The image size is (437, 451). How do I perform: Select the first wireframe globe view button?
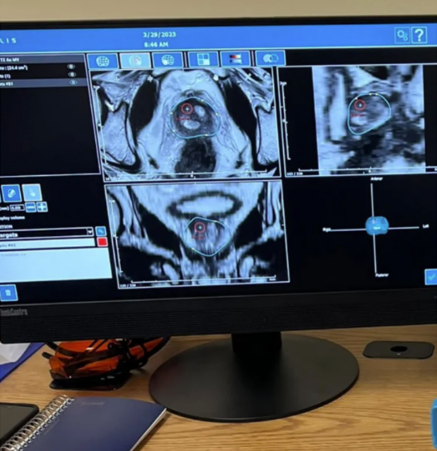(x=103, y=61)
